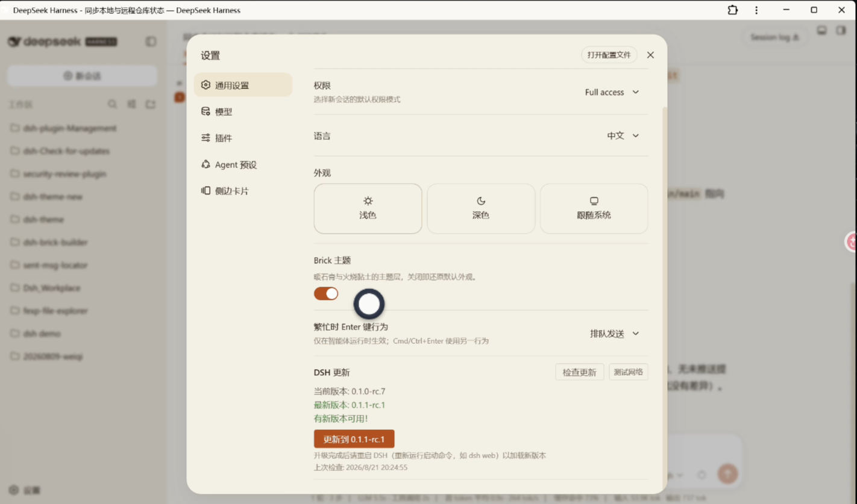This screenshot has height=504, width=857.
Task: Select the 深色 appearance card
Action: click(481, 208)
